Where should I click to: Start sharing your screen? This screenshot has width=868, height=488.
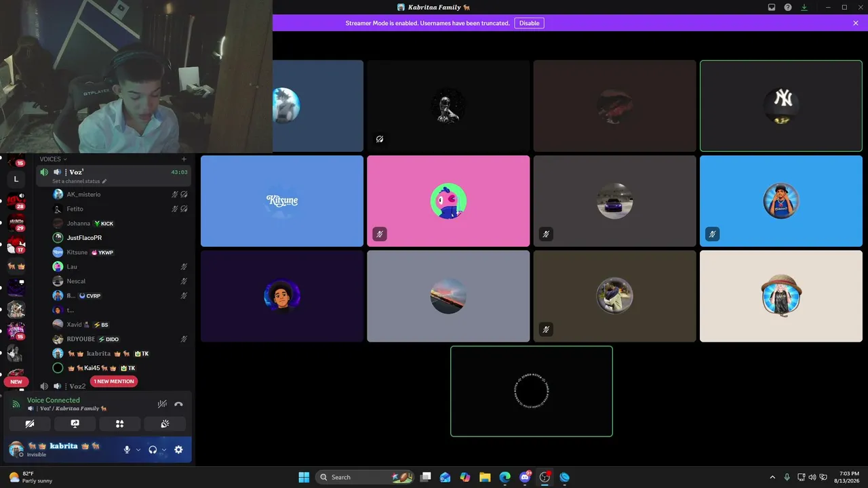tap(75, 424)
